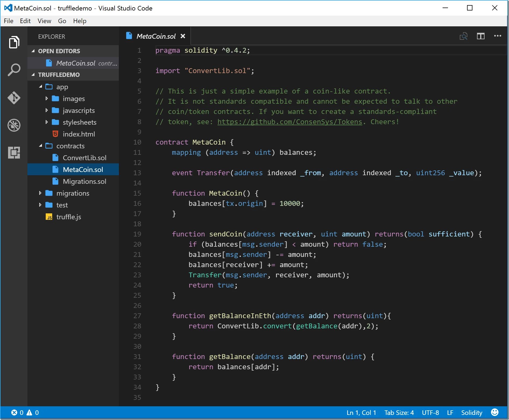
Task: Click the javascripts folder icon
Action: coord(55,110)
